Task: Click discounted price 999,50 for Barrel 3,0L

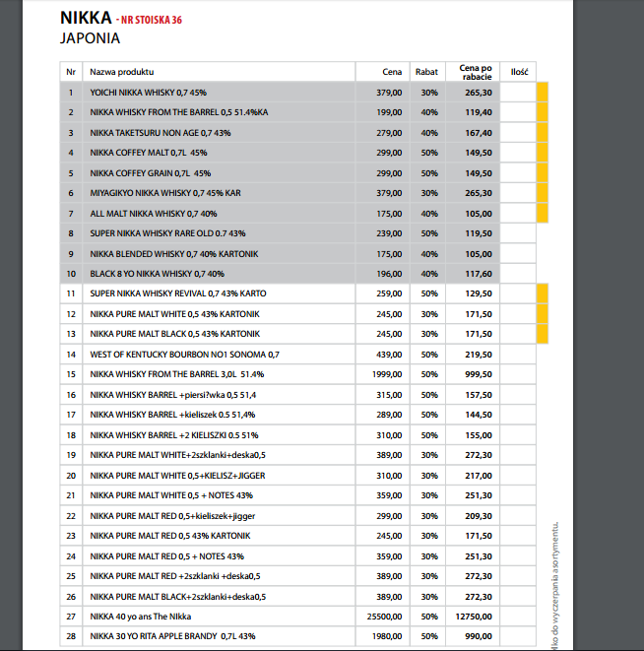Action: tap(479, 374)
